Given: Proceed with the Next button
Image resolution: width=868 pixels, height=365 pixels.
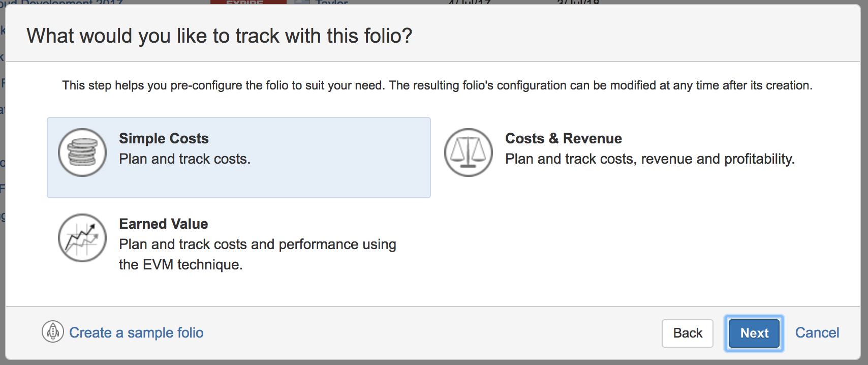Looking at the screenshot, I should click(x=754, y=333).
